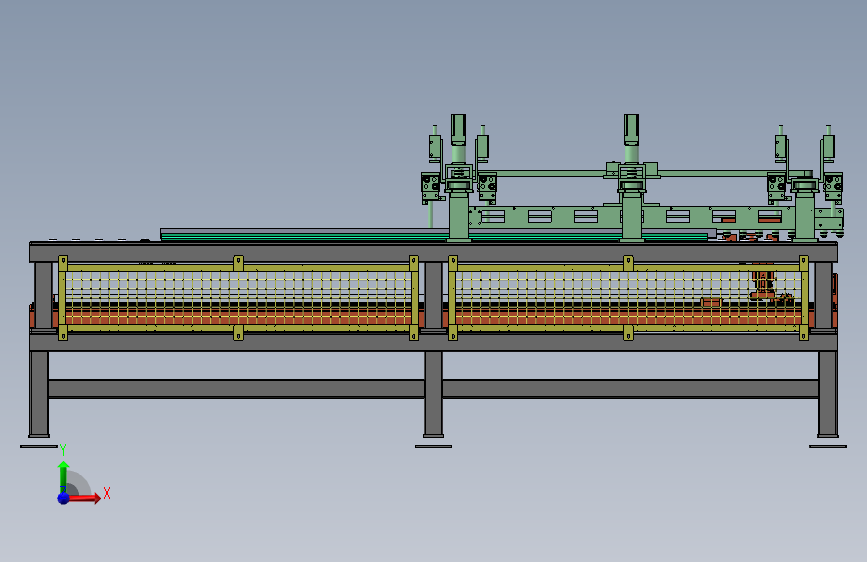This screenshot has width=867, height=562.
Task: Select the left yellow mesh guard panel
Action: click(238, 298)
